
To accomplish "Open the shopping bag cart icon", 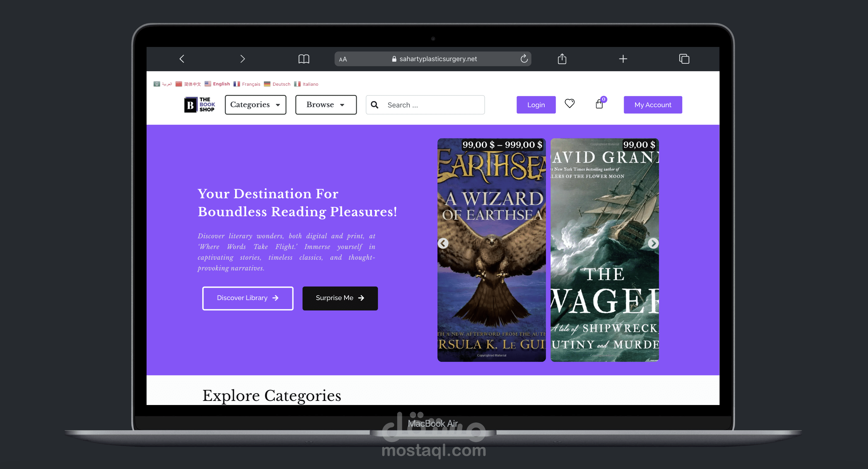I will 599,104.
